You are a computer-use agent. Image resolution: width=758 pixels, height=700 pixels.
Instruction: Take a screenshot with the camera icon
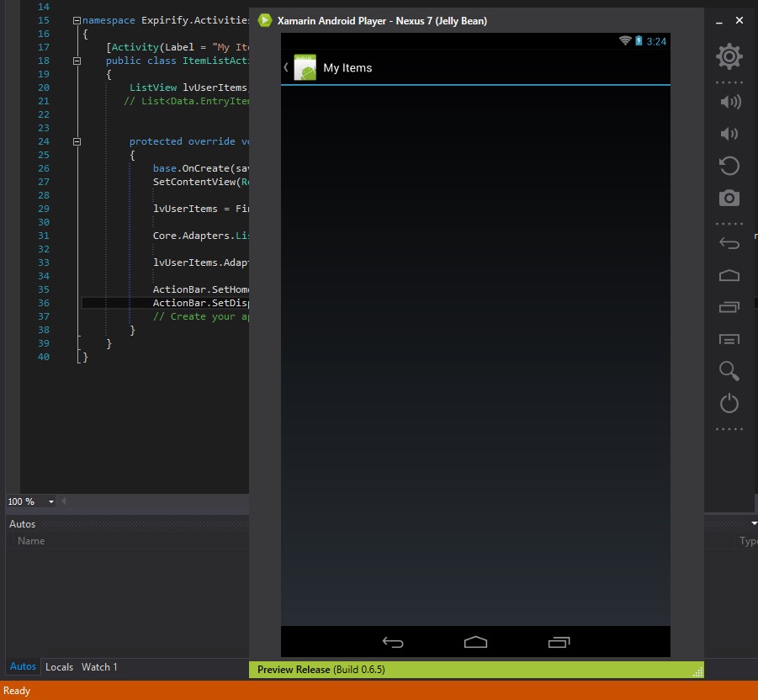[729, 198]
